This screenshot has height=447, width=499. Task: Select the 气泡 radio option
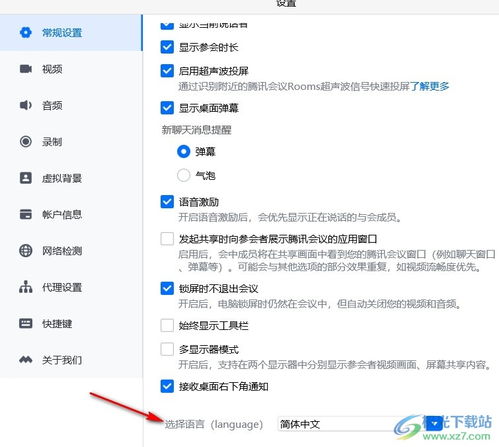point(183,175)
